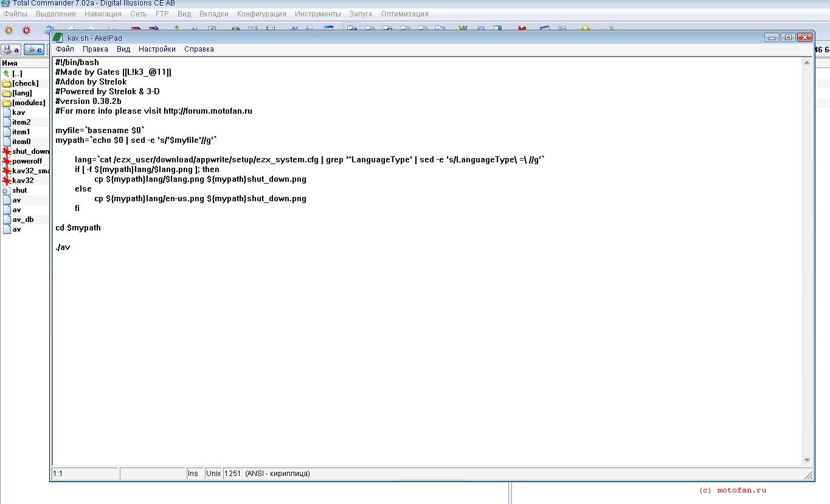Open Настройки menu in AkelPad

tap(157, 49)
